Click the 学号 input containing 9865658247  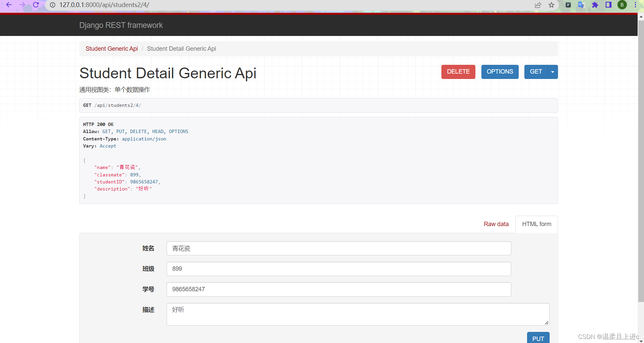(x=339, y=289)
